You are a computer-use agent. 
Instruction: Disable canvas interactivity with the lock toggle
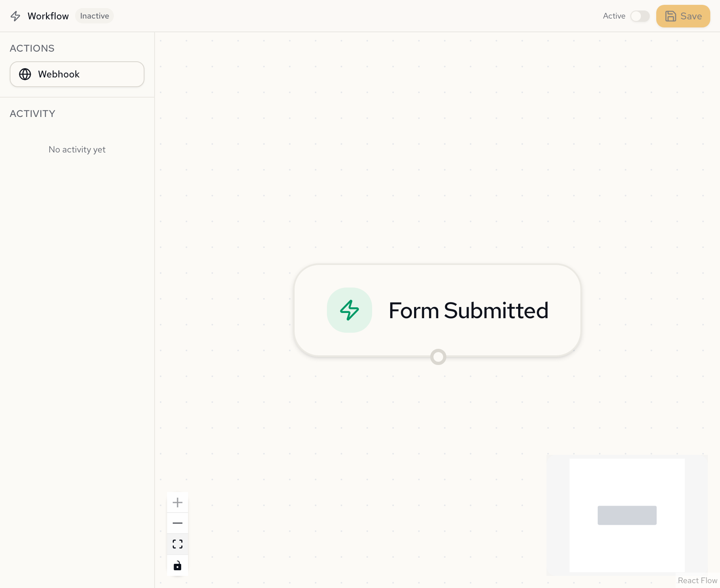tap(177, 565)
